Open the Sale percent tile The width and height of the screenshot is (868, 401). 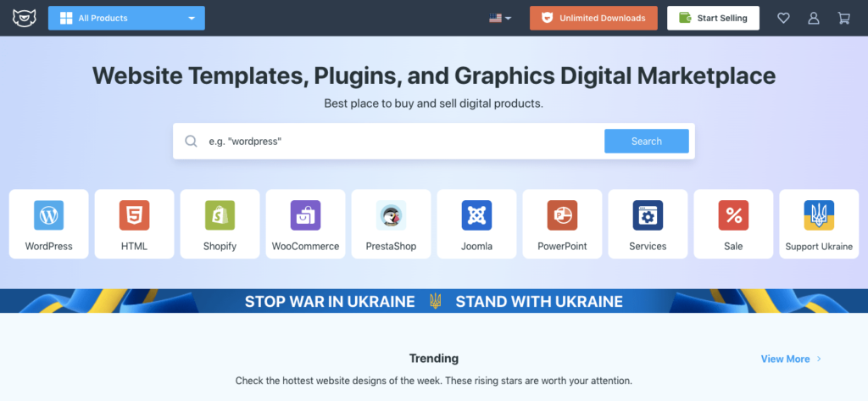(733, 224)
